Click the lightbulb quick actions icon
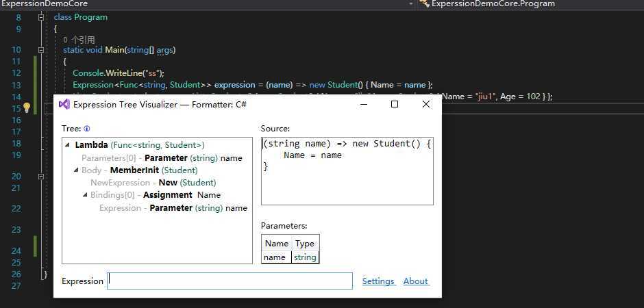Viewport: 644px width, 308px height. (x=27, y=108)
